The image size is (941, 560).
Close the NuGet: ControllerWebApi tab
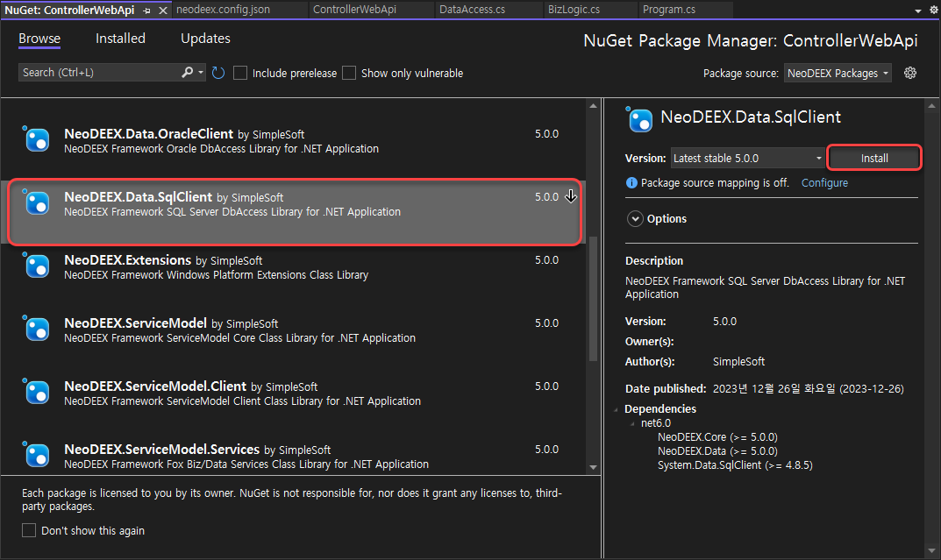[x=162, y=11]
